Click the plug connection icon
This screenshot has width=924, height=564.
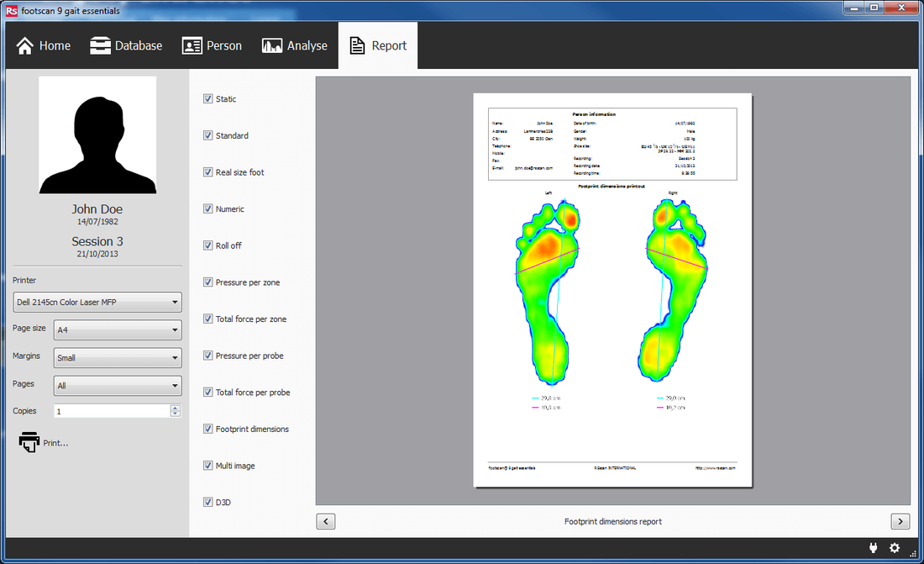click(874, 547)
